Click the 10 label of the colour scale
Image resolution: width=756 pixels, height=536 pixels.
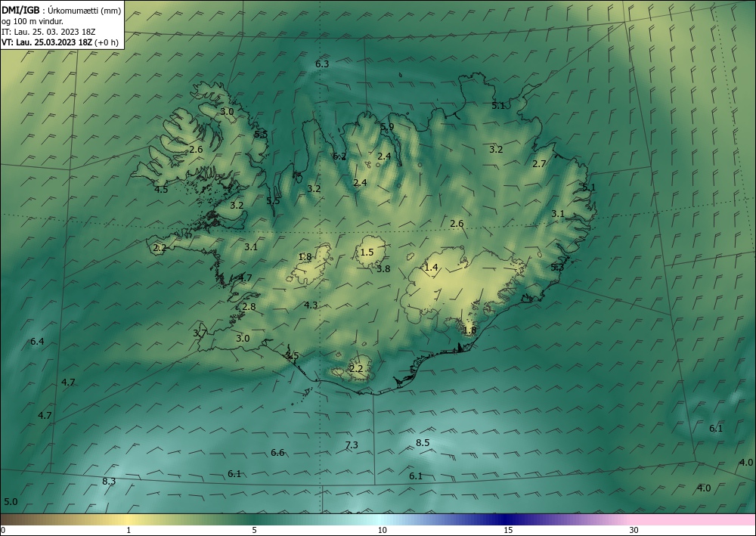pos(382,530)
